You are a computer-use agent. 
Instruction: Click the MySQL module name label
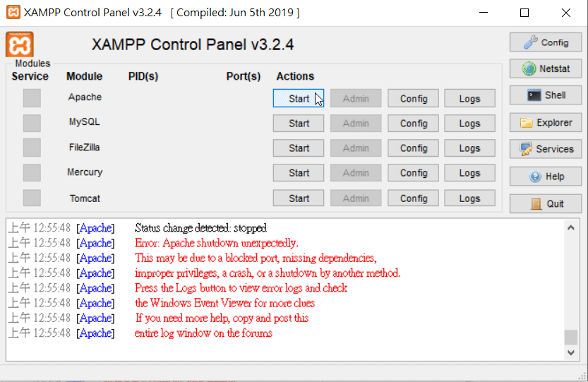pyautogui.click(x=85, y=122)
